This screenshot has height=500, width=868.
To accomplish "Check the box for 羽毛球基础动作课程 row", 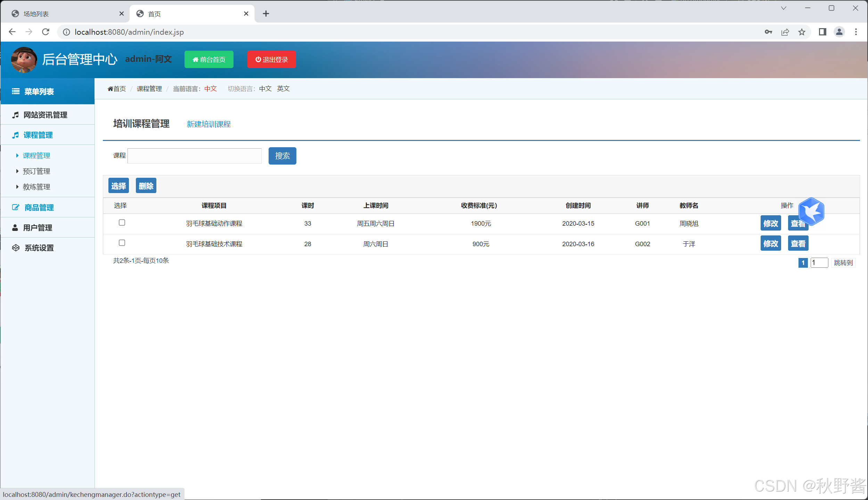I will tap(122, 223).
